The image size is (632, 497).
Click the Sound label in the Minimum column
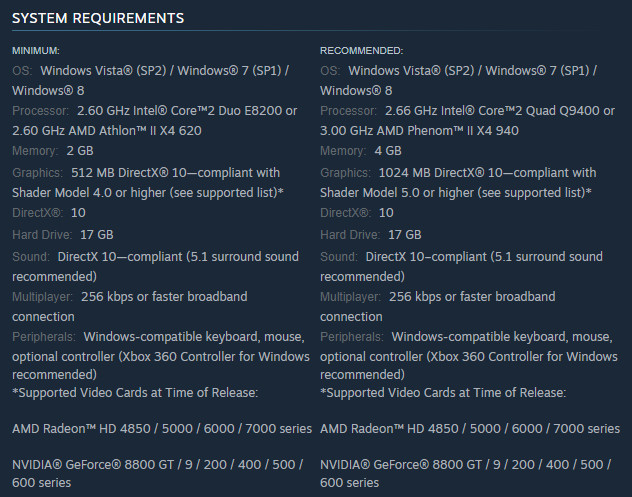coord(31,256)
